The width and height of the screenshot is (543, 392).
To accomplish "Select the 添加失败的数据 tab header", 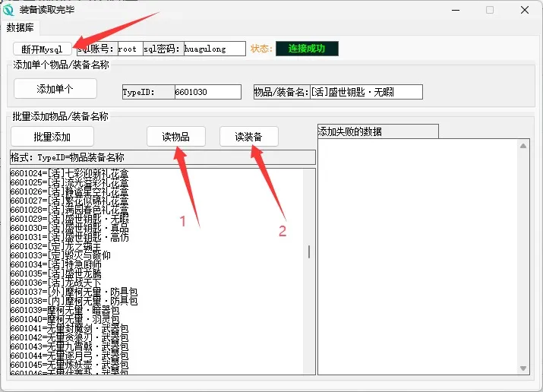I will click(377, 131).
